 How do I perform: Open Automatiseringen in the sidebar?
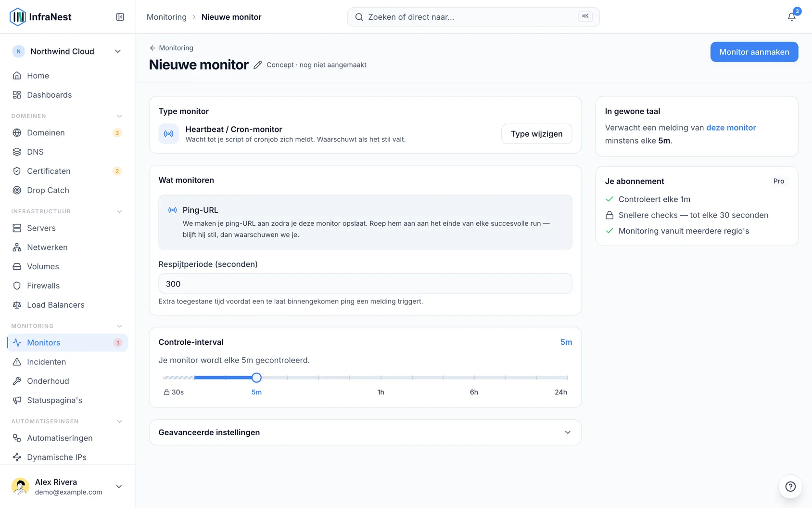pos(67,438)
